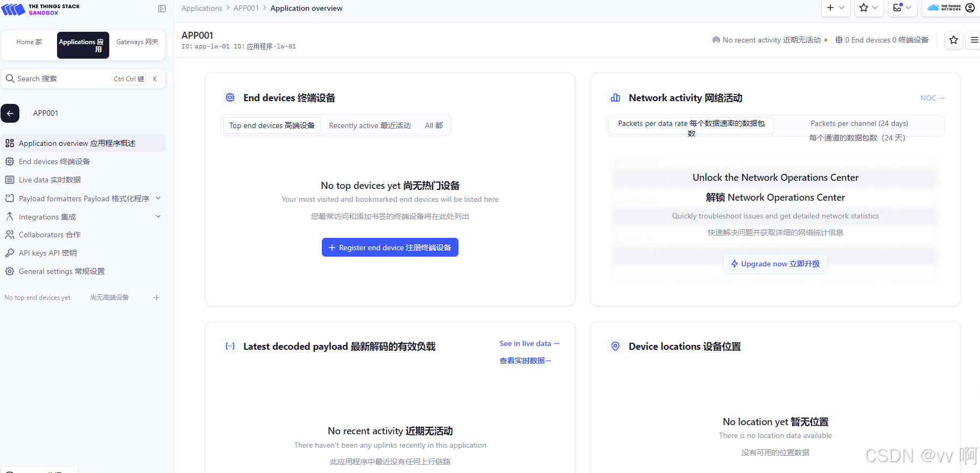
Task: Select Packets per data rate tab
Action: (692, 126)
